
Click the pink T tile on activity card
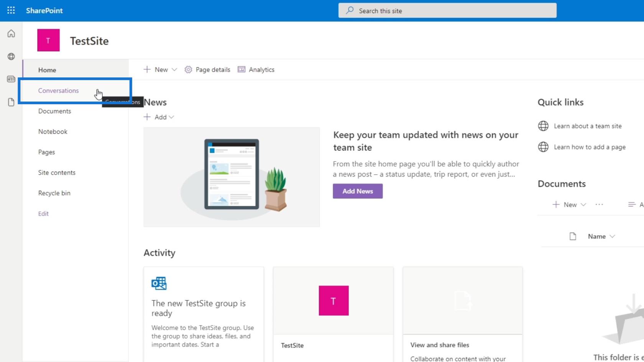(x=333, y=301)
